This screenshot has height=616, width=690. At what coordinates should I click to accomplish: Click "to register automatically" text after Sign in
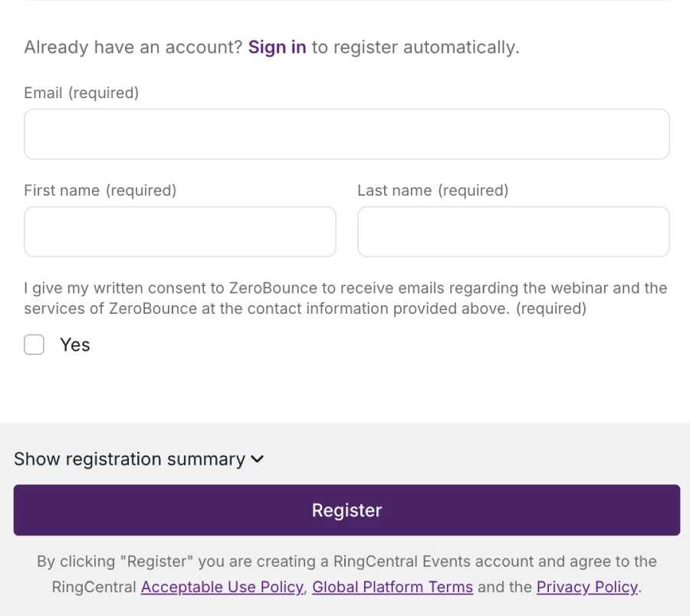point(415,47)
